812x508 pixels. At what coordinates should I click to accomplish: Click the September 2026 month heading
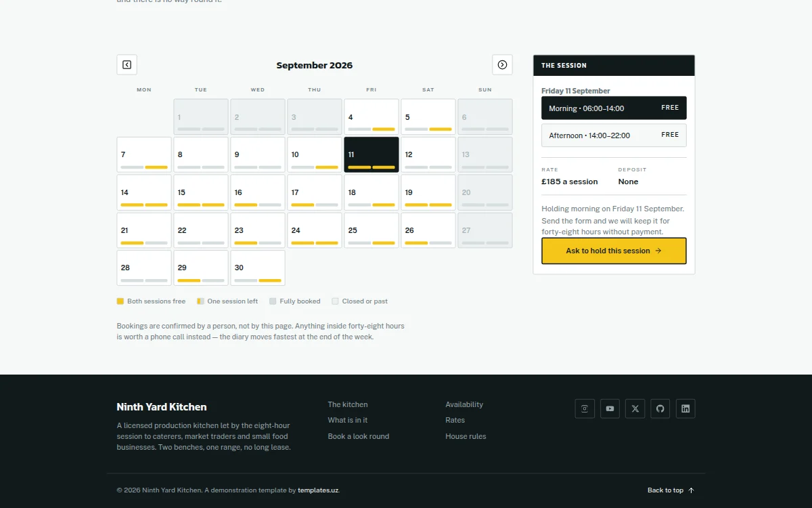pyautogui.click(x=315, y=65)
